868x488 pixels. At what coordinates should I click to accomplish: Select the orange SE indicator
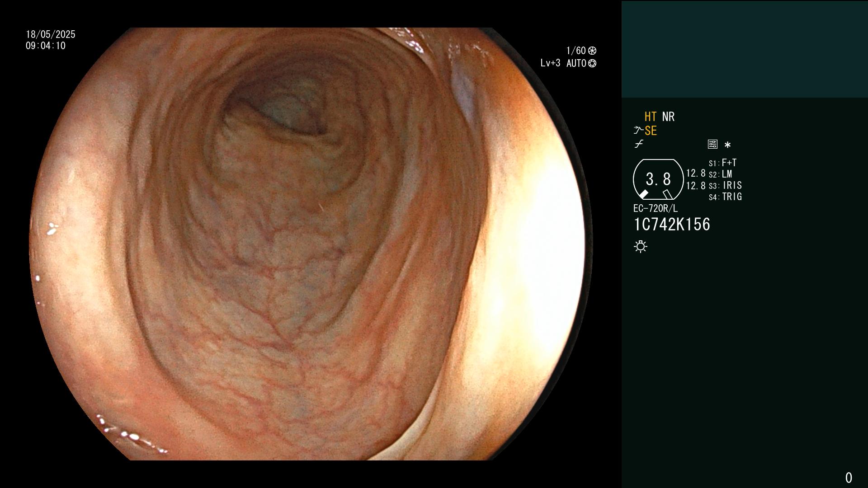coord(651,131)
